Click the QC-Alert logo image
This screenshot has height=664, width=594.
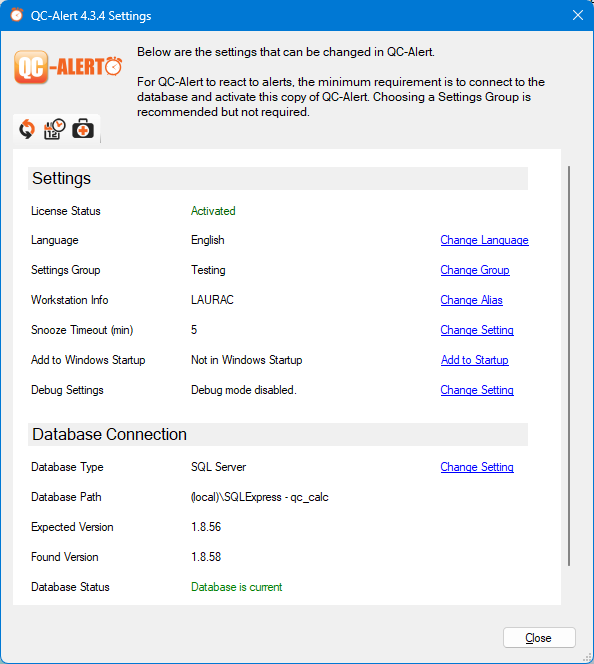coord(68,67)
